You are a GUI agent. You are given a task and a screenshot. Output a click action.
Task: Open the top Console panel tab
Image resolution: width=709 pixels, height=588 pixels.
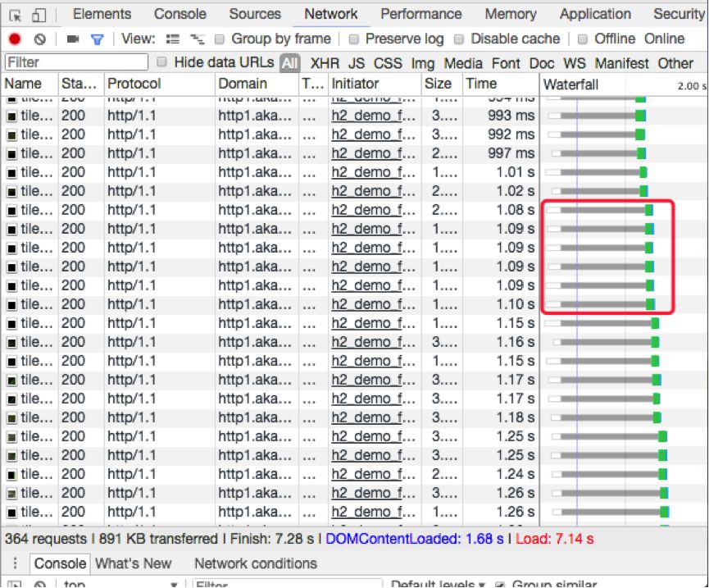(180, 14)
